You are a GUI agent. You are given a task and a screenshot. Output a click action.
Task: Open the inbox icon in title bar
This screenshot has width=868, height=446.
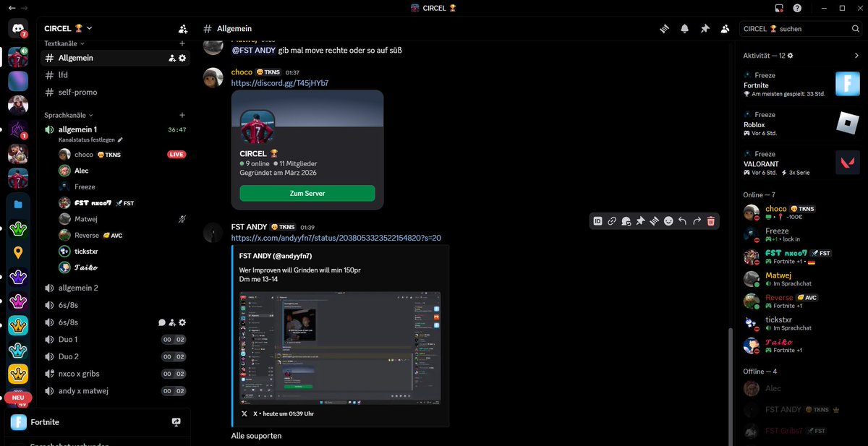tap(779, 8)
